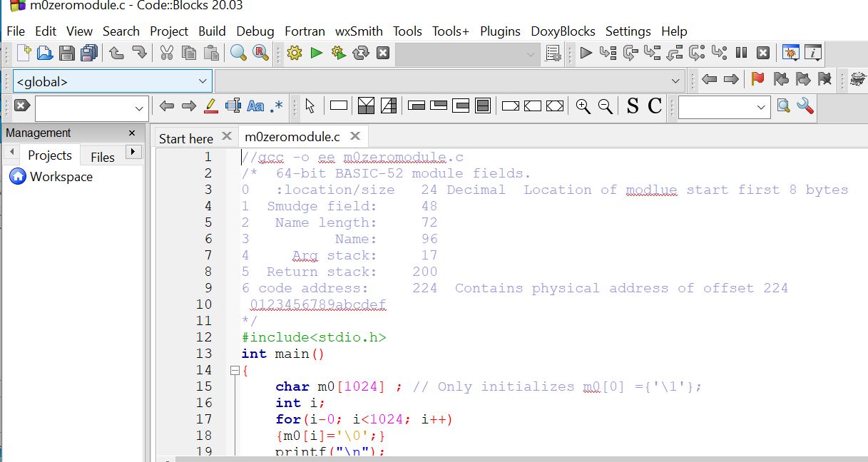Click the Zoom in magnifier icon
This screenshot has height=462, width=868.
click(583, 106)
